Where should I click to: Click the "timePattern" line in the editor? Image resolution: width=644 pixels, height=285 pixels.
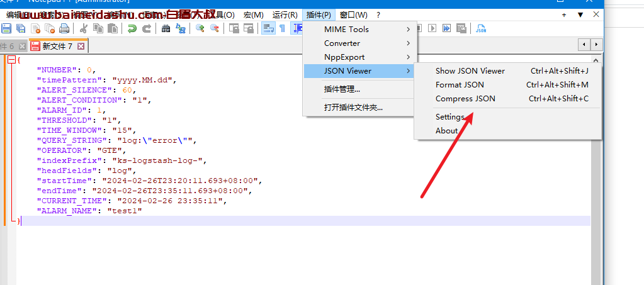[x=107, y=80]
